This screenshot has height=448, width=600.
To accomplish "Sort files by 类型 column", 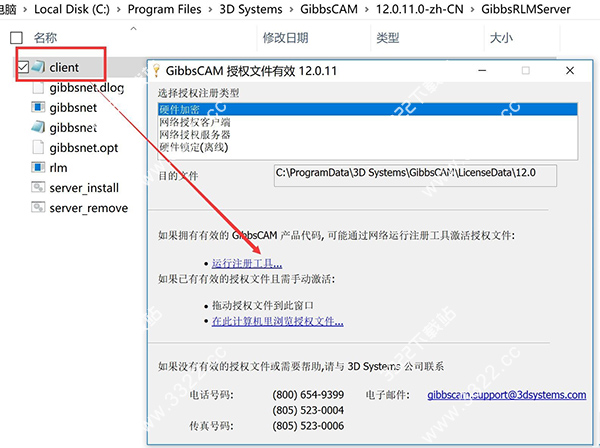I will (388, 38).
